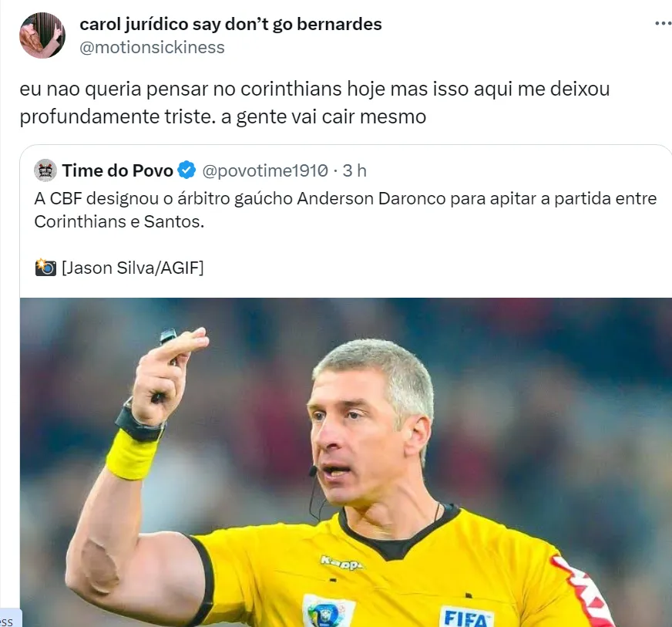Open the three-dot more options menu
Viewport: 672px width, 627px height.
[664, 24]
